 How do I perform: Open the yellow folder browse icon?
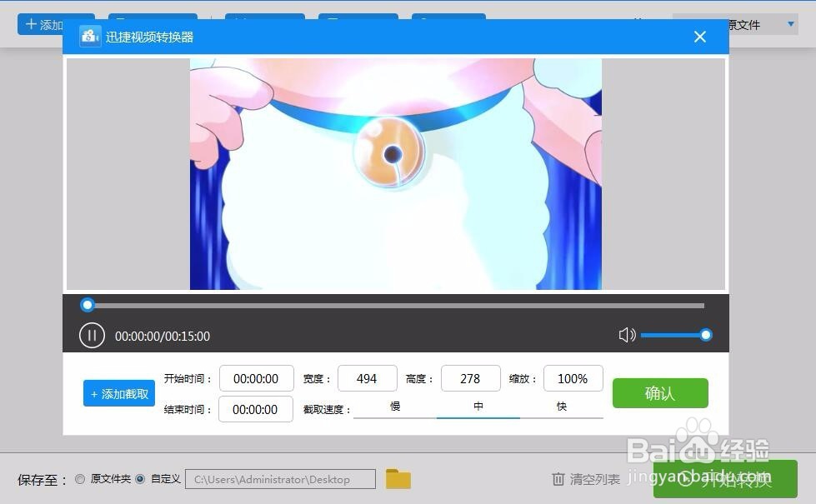click(398, 479)
